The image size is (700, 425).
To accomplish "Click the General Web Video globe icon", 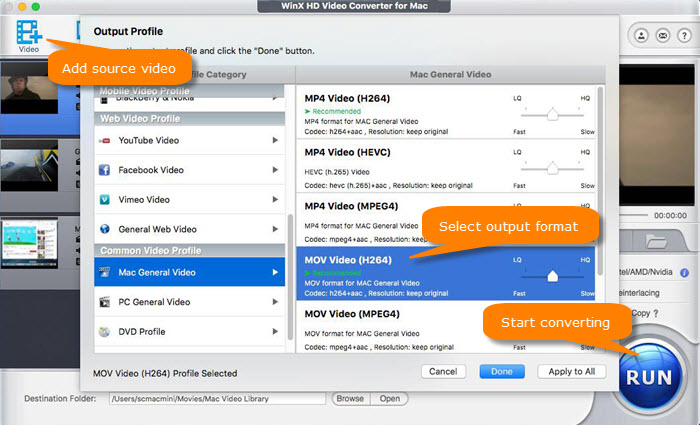I will (104, 229).
